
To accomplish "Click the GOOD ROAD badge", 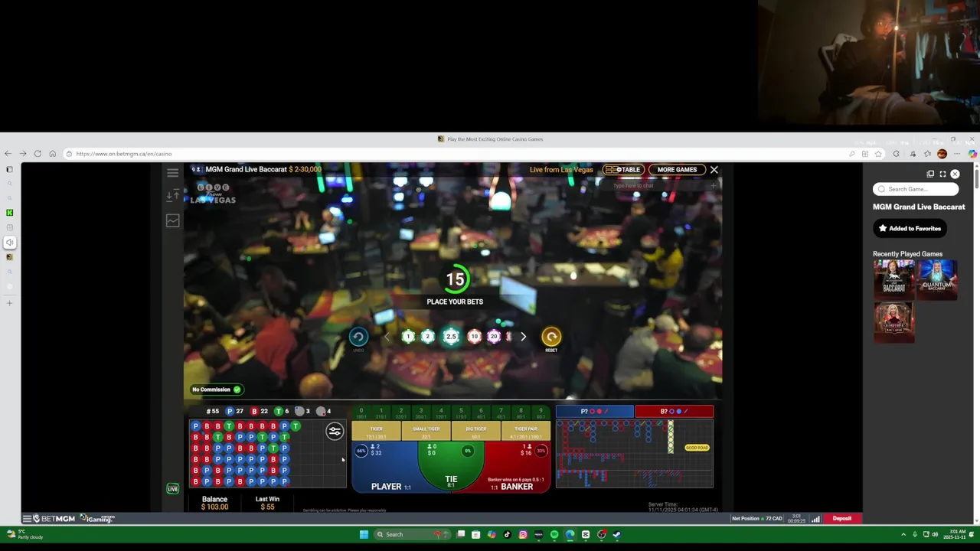I will [697, 448].
